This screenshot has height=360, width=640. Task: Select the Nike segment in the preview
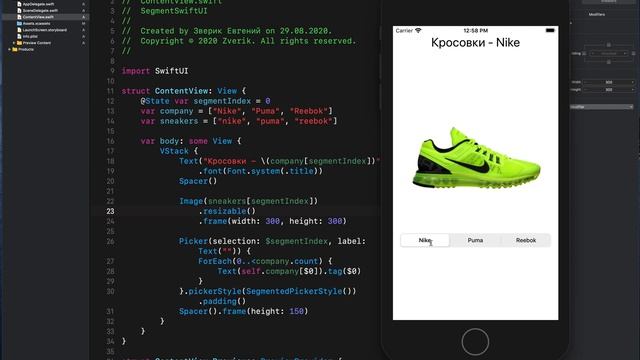tap(425, 240)
